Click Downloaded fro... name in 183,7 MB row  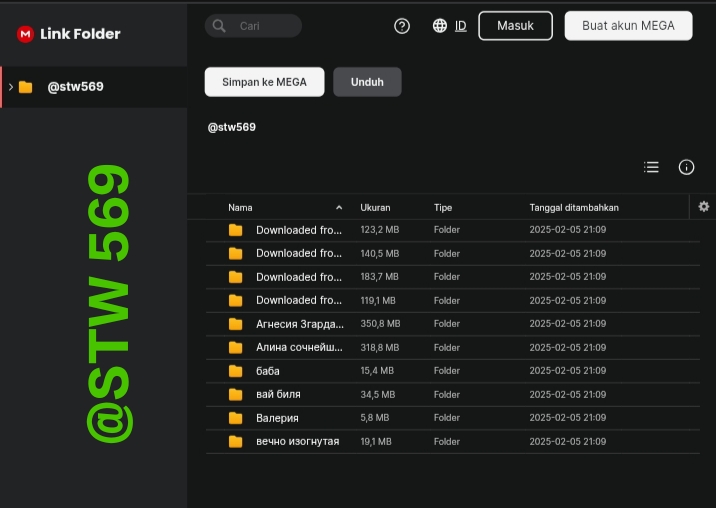pos(299,277)
